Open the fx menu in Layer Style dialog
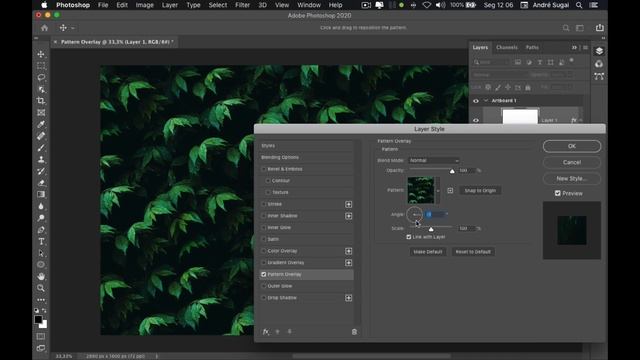 266,332
